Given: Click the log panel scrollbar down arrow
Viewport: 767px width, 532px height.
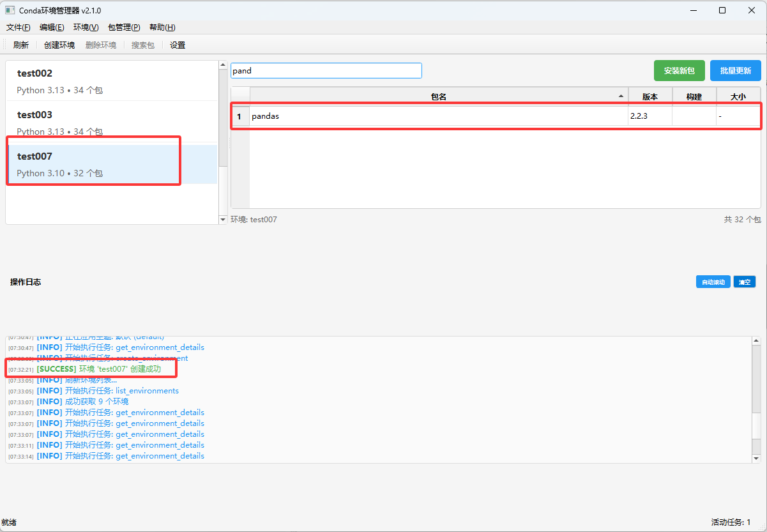Looking at the screenshot, I should (x=756, y=458).
